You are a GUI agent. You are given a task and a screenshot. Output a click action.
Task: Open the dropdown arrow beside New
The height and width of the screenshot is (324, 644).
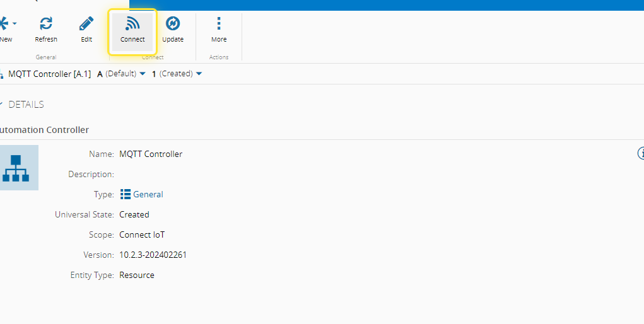pos(15,24)
